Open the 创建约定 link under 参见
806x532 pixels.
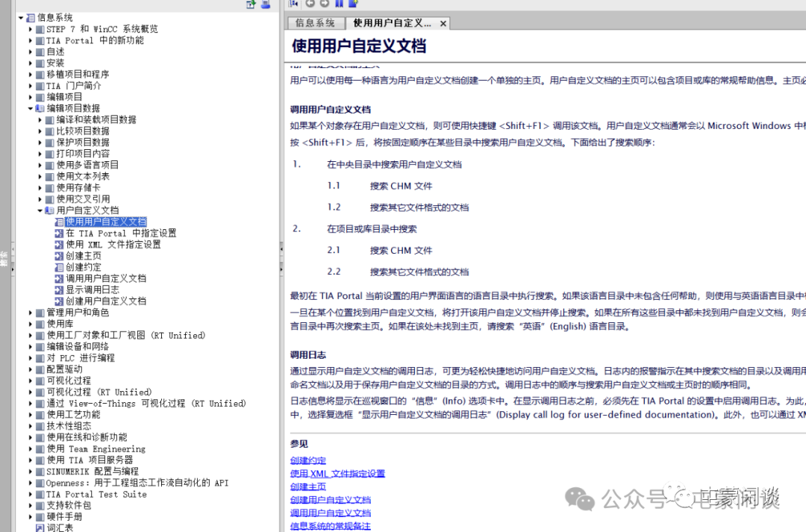[308, 460]
